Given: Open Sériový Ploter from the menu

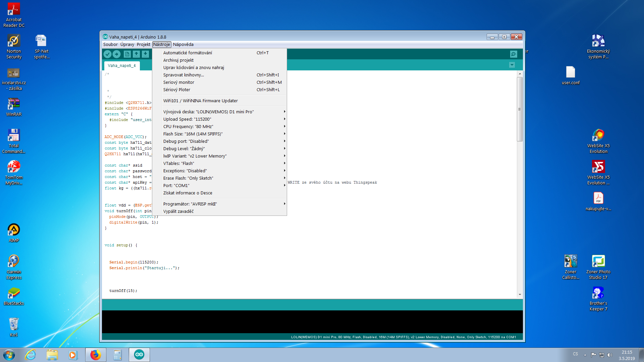Looking at the screenshot, I should point(219,90).
